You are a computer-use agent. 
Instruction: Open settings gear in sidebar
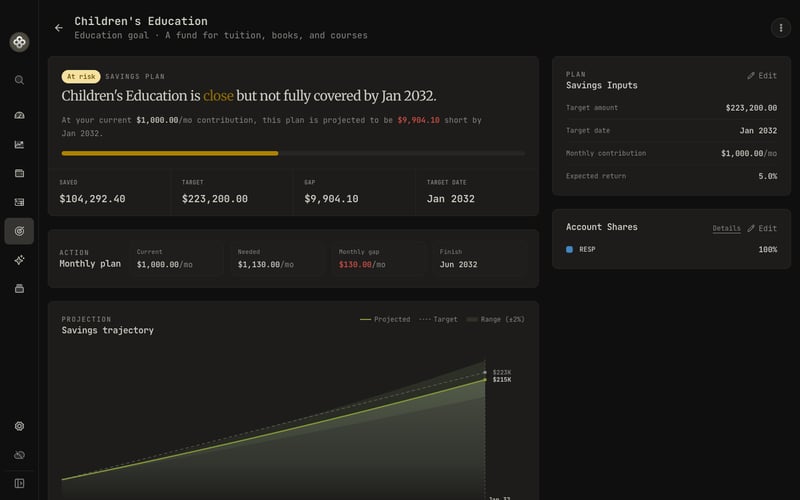[x=19, y=426]
